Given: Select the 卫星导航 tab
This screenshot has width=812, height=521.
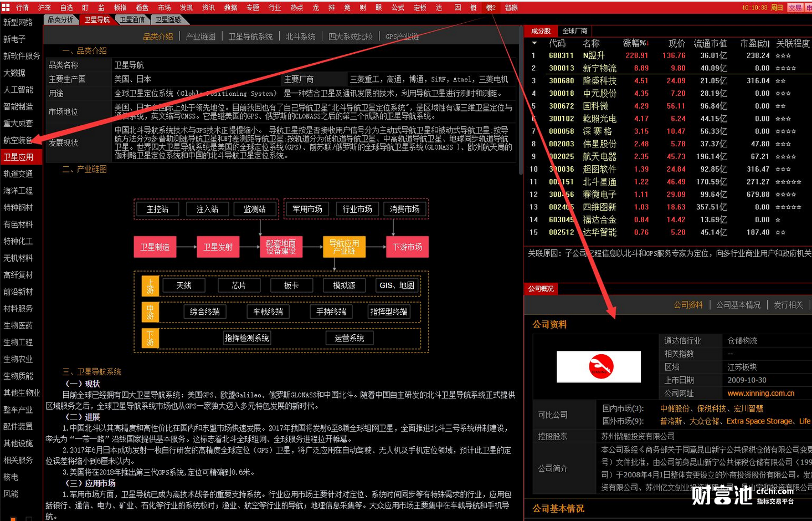Looking at the screenshot, I should (97, 19).
